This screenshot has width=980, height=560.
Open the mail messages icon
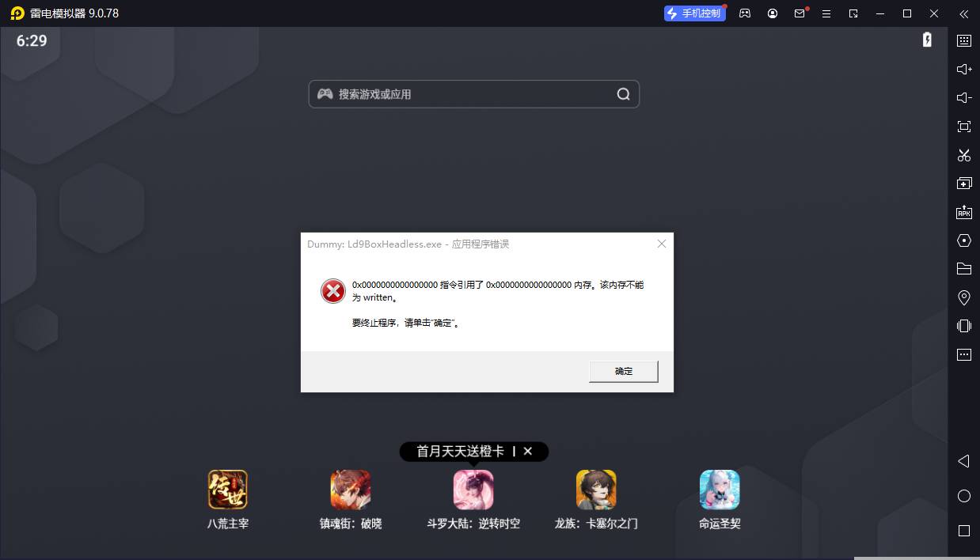(800, 13)
